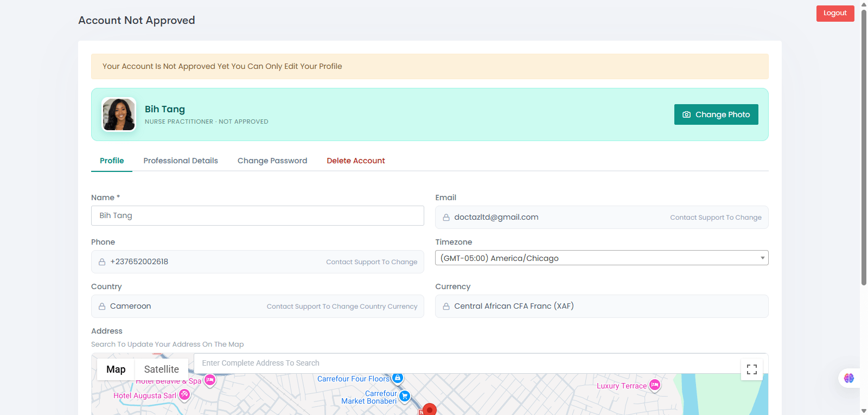
Task: Switch map to Satellite view
Action: tap(162, 369)
